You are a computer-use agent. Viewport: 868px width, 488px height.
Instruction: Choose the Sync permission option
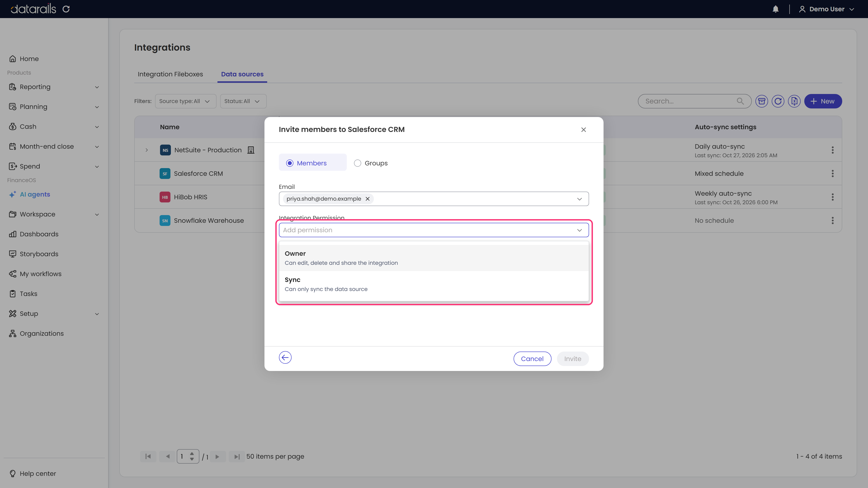pos(434,284)
